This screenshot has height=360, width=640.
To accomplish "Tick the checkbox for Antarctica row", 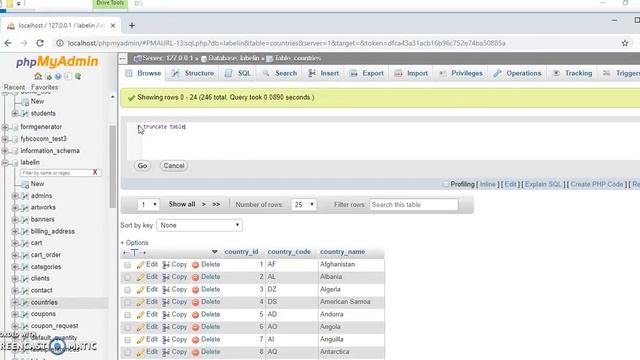I will point(127,352).
